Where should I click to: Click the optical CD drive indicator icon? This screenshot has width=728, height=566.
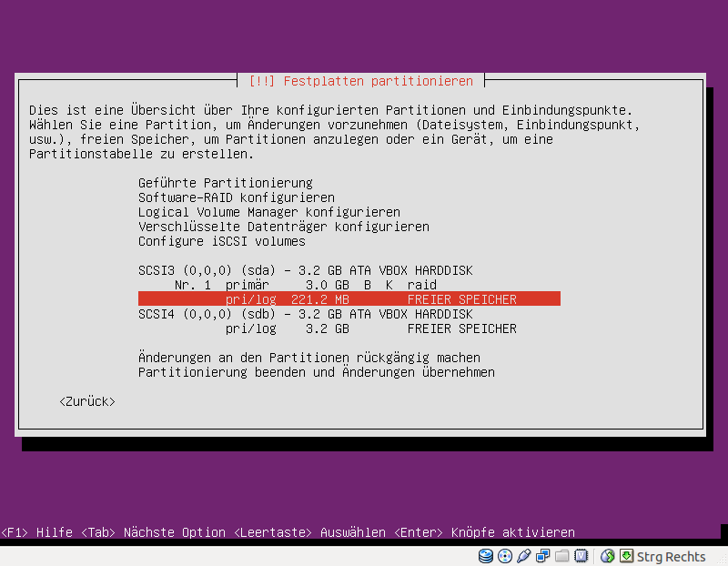(x=505, y=556)
